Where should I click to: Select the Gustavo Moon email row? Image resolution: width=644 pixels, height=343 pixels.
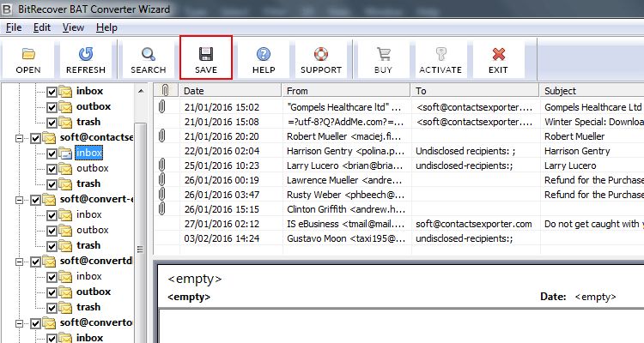(x=398, y=238)
